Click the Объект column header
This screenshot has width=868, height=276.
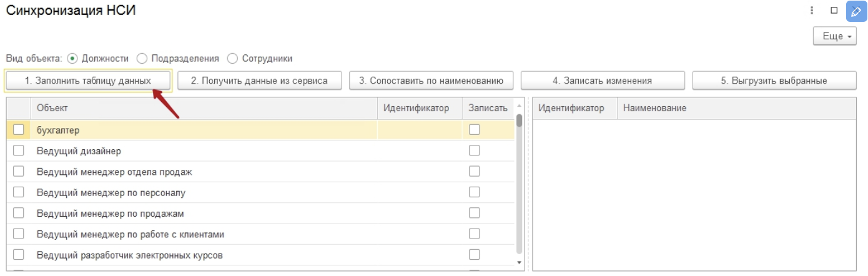click(x=204, y=108)
